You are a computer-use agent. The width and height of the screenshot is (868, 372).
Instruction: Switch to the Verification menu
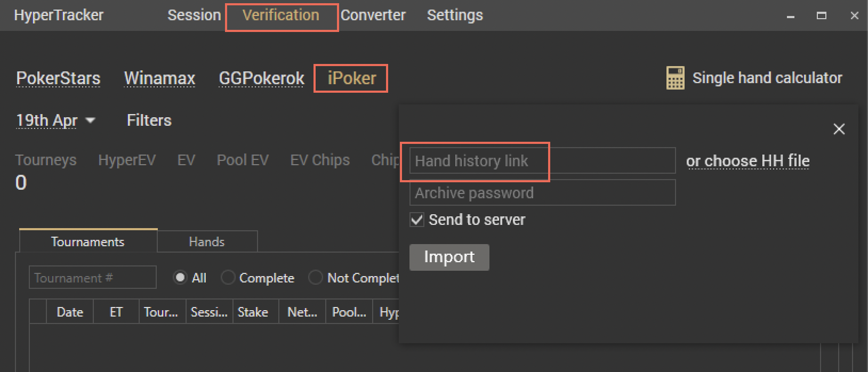pos(281,15)
